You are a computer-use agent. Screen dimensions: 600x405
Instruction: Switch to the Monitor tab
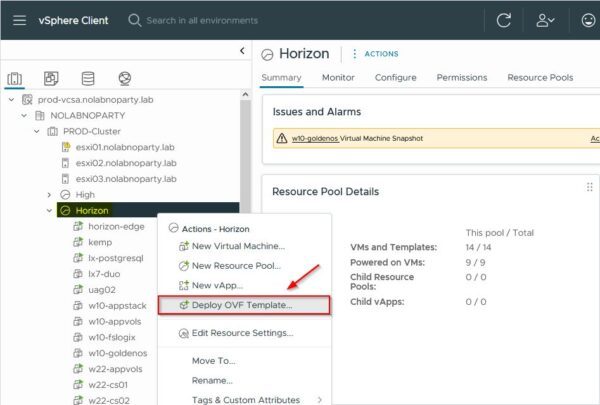click(338, 77)
